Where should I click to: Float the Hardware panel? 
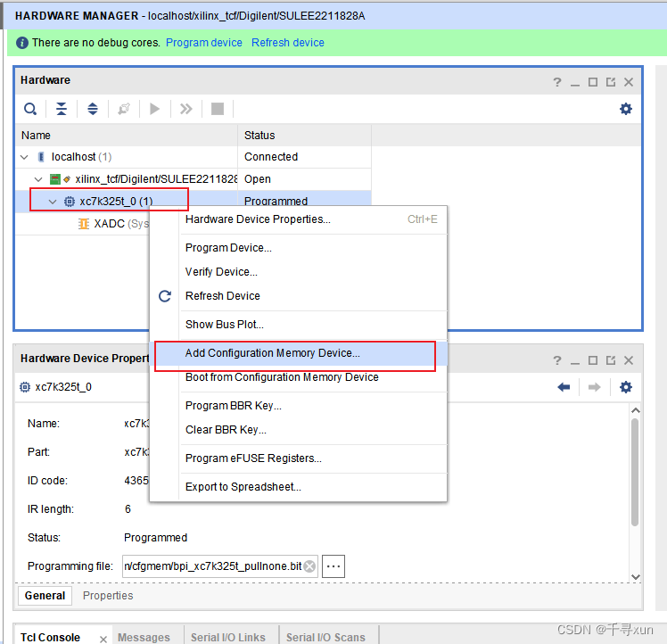tap(611, 82)
